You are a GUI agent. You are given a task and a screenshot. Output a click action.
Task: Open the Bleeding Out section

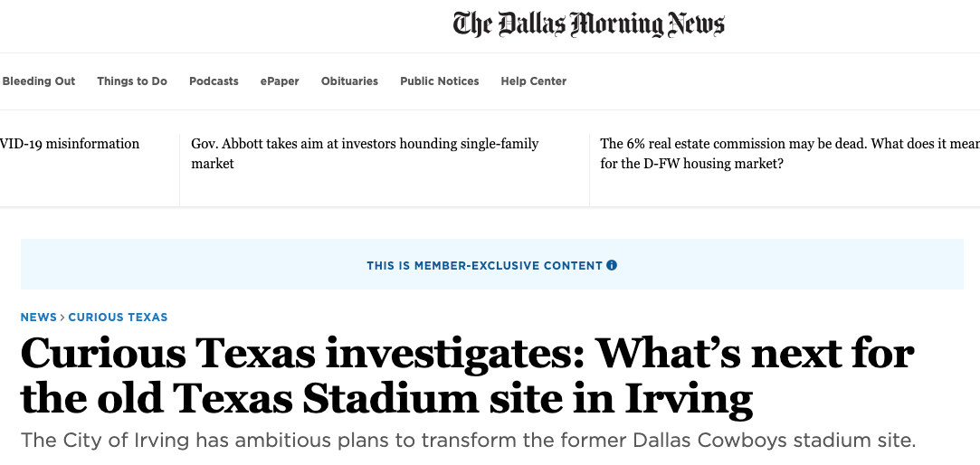pos(39,81)
